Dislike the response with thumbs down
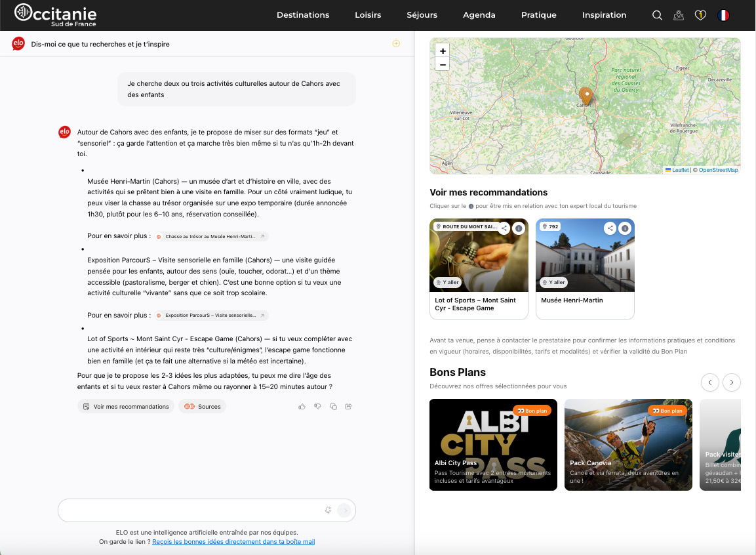 pyautogui.click(x=317, y=407)
